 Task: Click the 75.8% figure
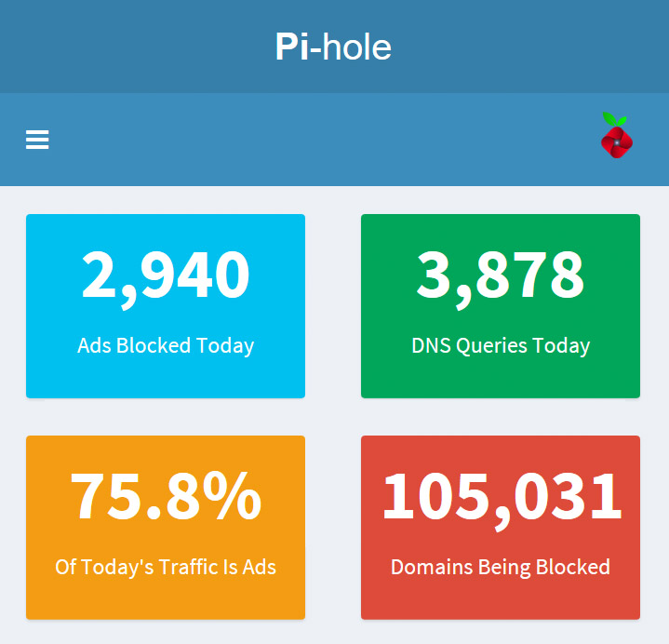[x=166, y=497]
